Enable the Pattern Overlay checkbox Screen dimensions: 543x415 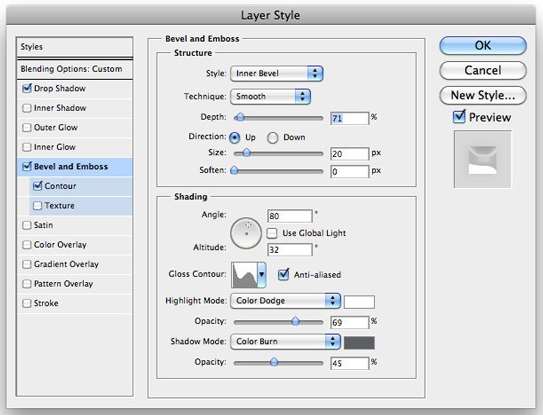pos(27,284)
